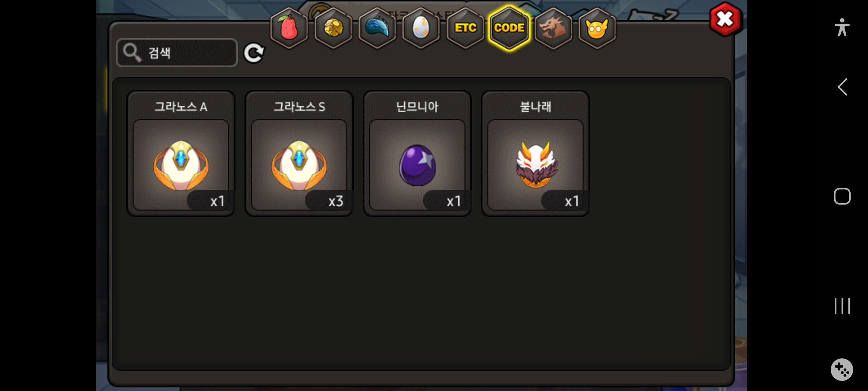Switch to the ETC tab
Viewport: 868px width, 391px height.
465,28
